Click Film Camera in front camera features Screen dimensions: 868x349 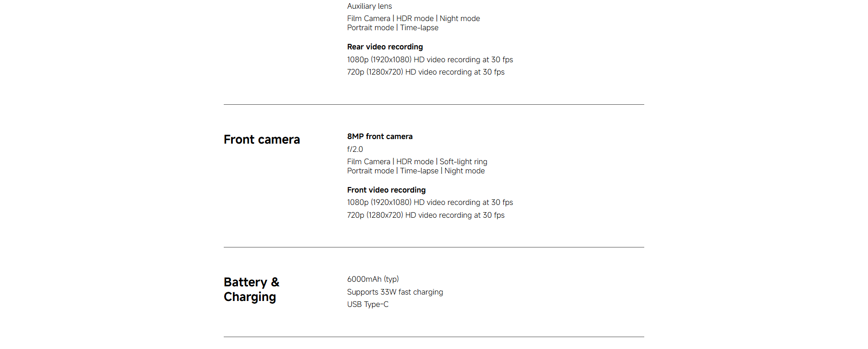368,161
